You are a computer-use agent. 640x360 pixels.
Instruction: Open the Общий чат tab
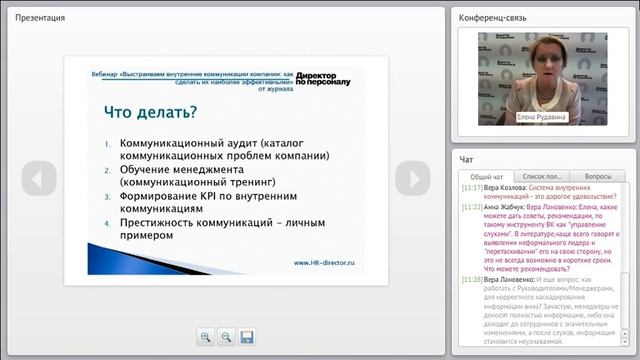[x=486, y=177]
